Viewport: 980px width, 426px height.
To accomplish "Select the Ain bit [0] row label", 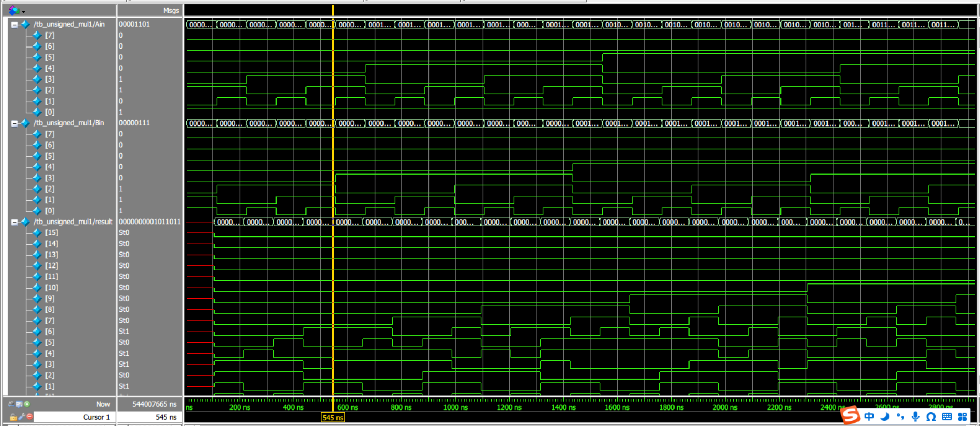I will click(50, 112).
